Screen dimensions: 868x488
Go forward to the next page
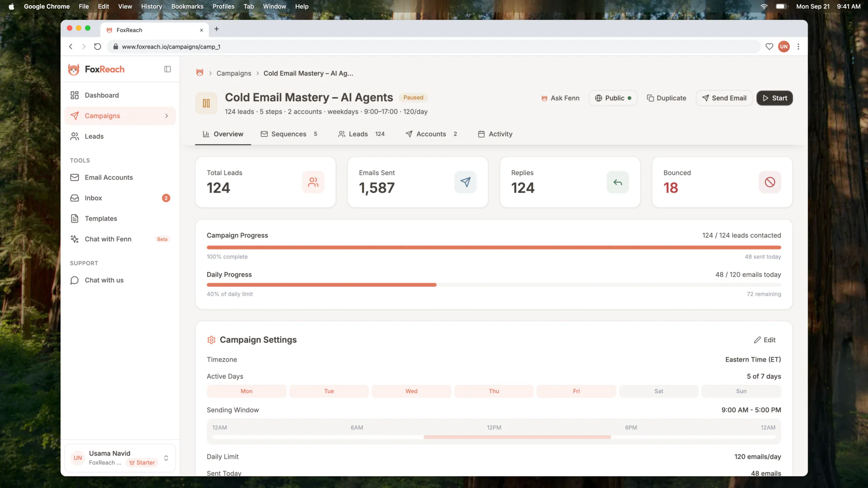tap(84, 47)
